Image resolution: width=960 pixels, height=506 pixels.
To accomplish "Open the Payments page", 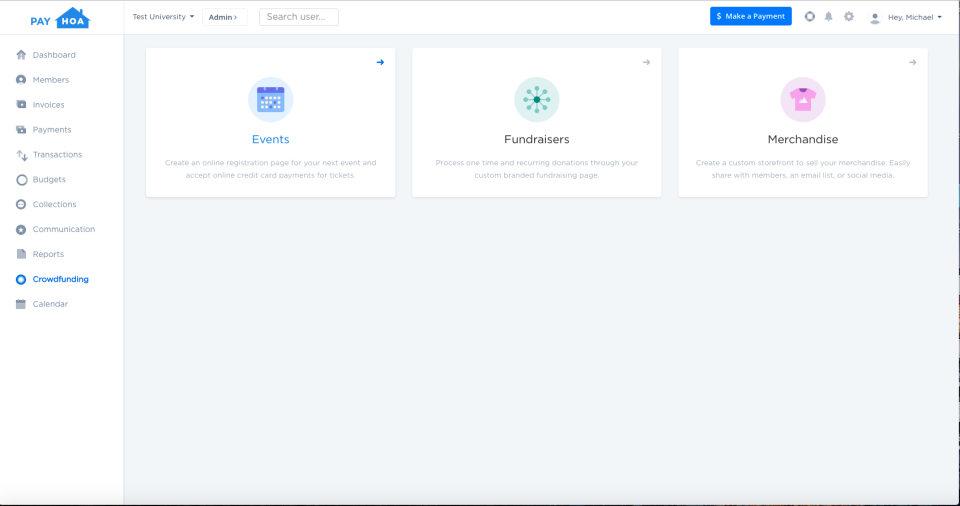I will [x=52, y=130].
